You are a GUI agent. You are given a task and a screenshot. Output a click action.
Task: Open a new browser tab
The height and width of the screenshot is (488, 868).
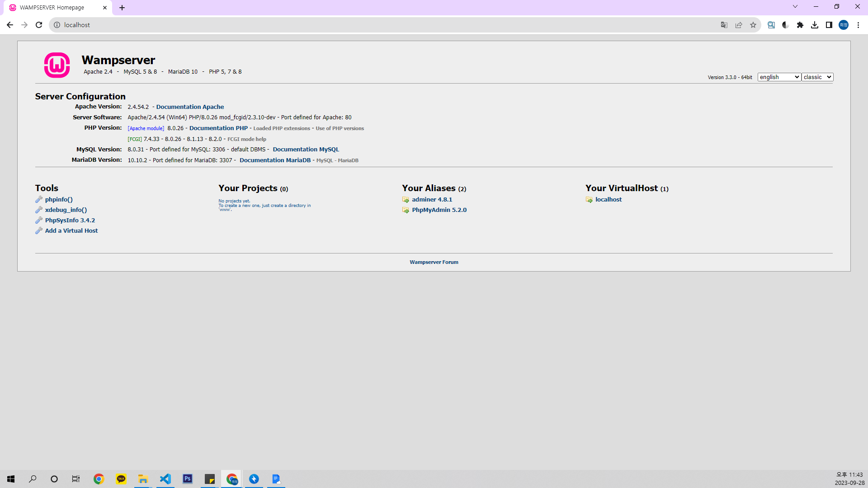122,8
